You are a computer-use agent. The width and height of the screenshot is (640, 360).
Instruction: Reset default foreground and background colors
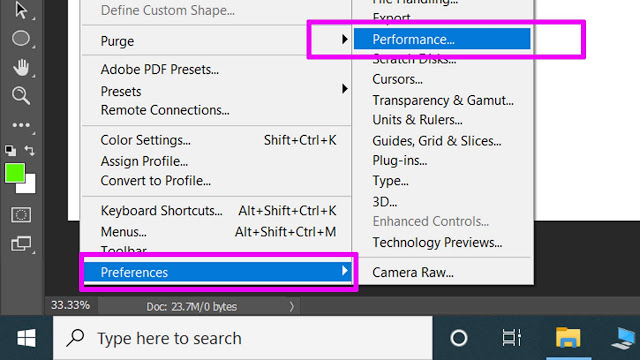pos(11,151)
